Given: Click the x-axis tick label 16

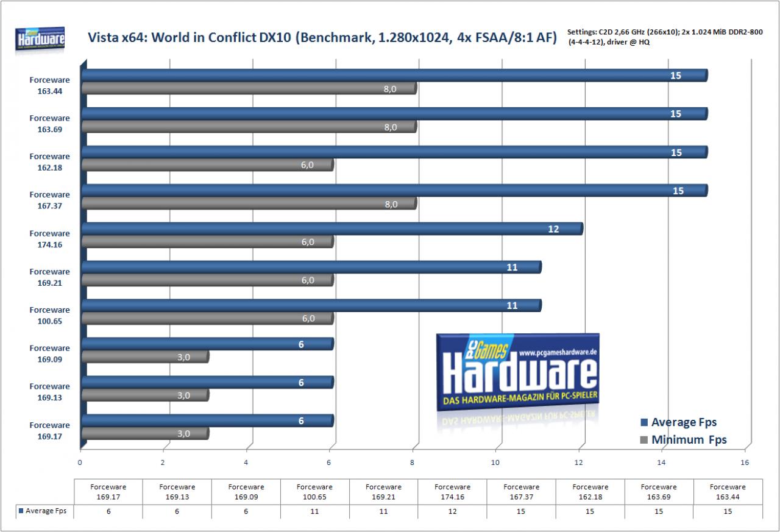Looking at the screenshot, I should coord(744,463).
